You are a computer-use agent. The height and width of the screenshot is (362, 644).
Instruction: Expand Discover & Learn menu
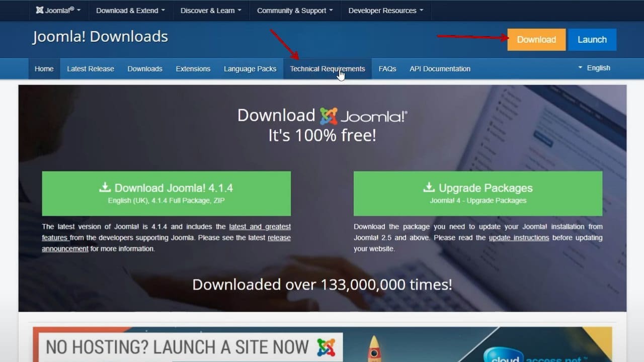[211, 11]
